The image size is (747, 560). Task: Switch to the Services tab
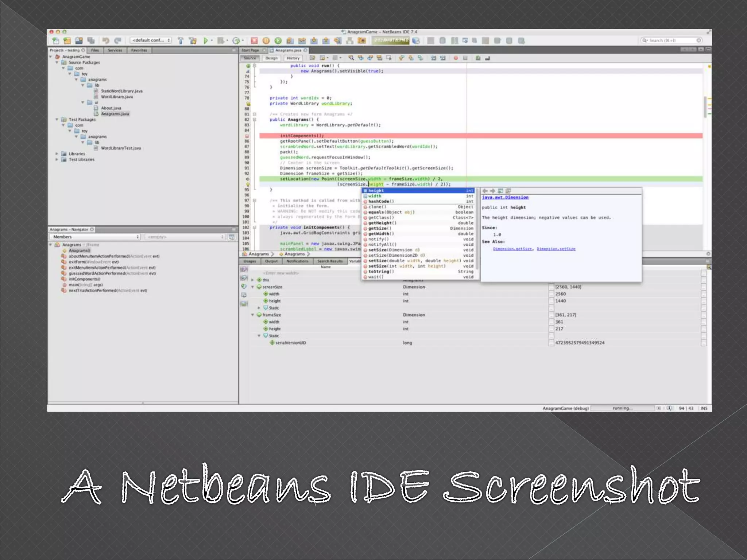click(x=115, y=50)
